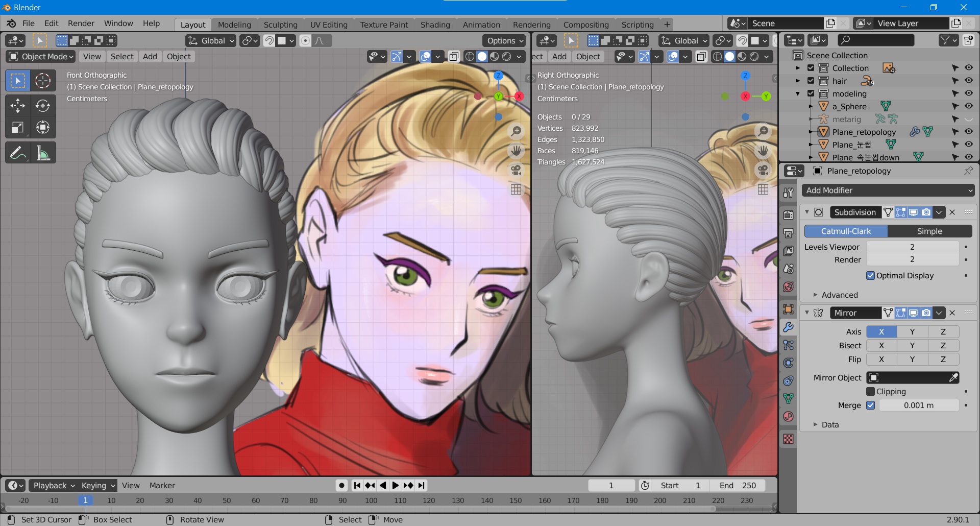Toggle camera view in front viewport
This screenshot has height=526, width=980.
pyautogui.click(x=516, y=170)
